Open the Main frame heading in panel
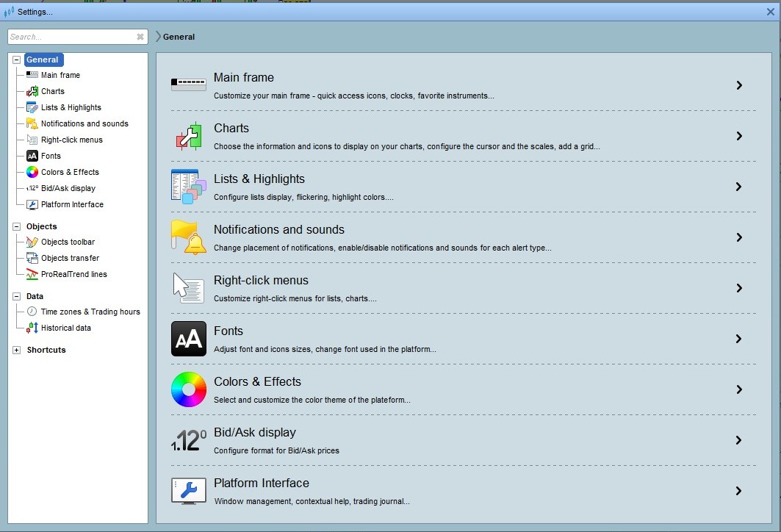 tap(244, 78)
